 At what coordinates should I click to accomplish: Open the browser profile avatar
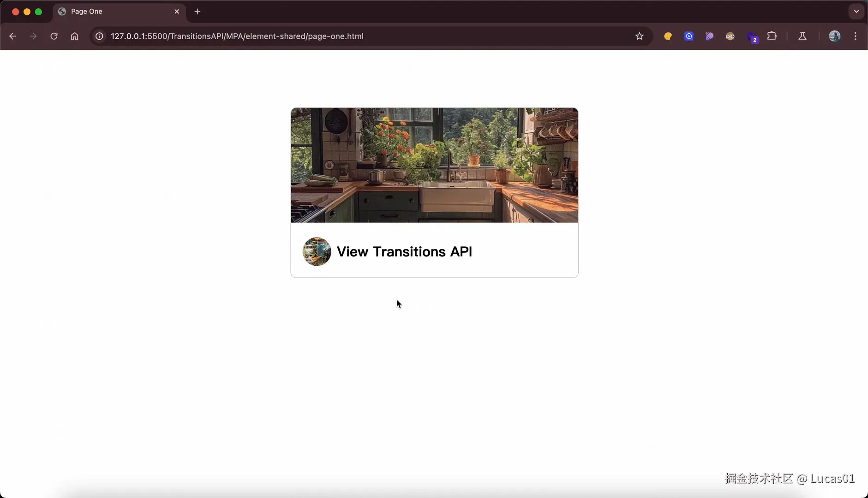click(x=834, y=36)
